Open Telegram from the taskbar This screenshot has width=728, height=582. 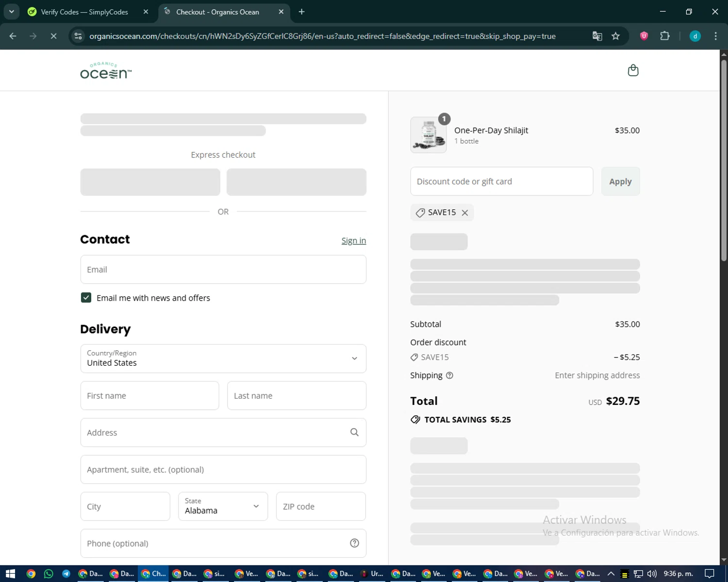point(66,574)
